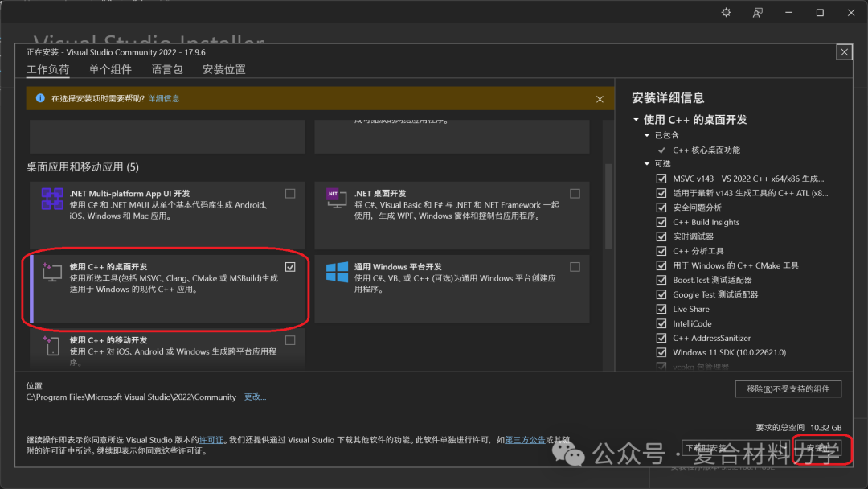Viewport: 868px width, 489px height.
Task: Switch to the 单个组件 tab
Action: 110,69
